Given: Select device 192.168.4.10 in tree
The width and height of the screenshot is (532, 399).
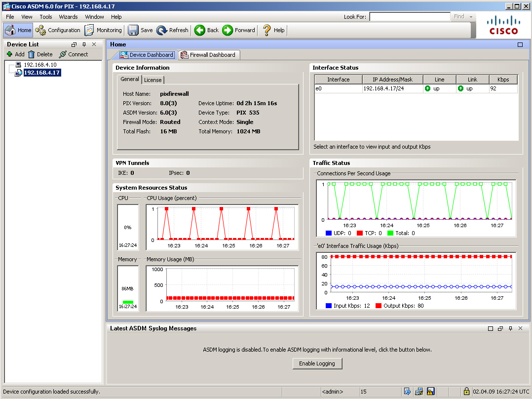Looking at the screenshot, I should click(x=39, y=65).
